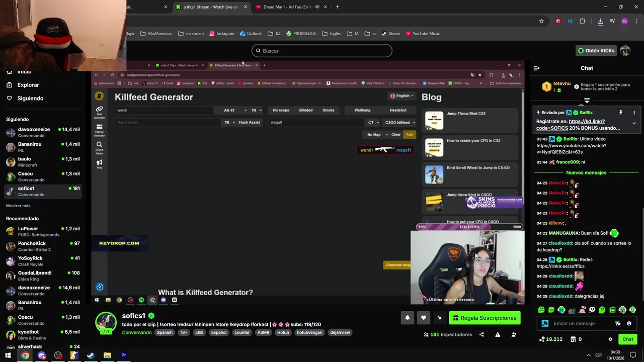
Task: Open PonchoKick recommended channel
Action: [x=43, y=246]
